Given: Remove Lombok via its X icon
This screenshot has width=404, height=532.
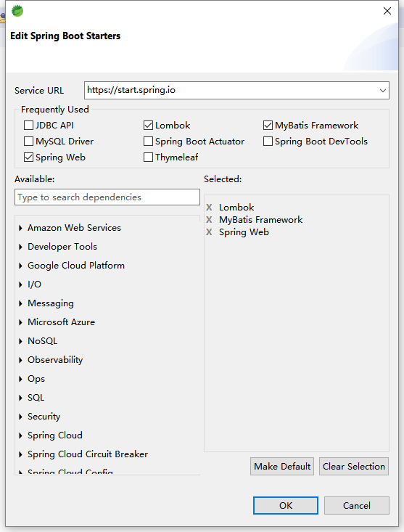Looking at the screenshot, I should pyautogui.click(x=209, y=208).
